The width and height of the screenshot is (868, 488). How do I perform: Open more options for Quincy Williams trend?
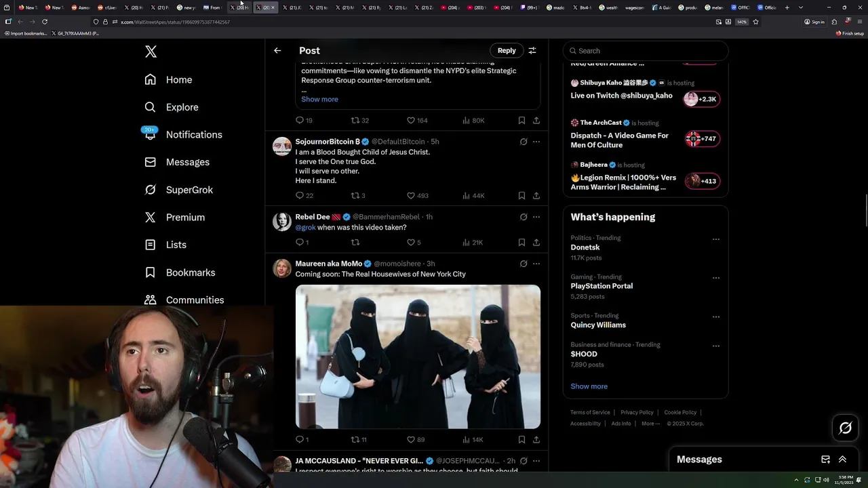pos(715,317)
